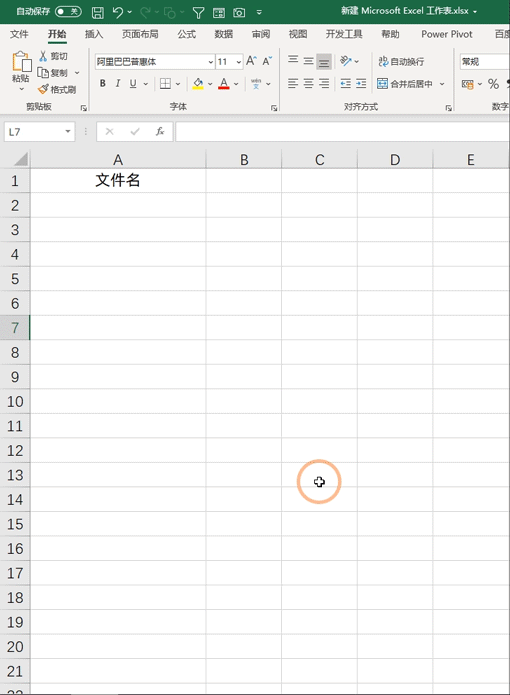
Task: Expand the underline style arrow
Action: pos(145,84)
